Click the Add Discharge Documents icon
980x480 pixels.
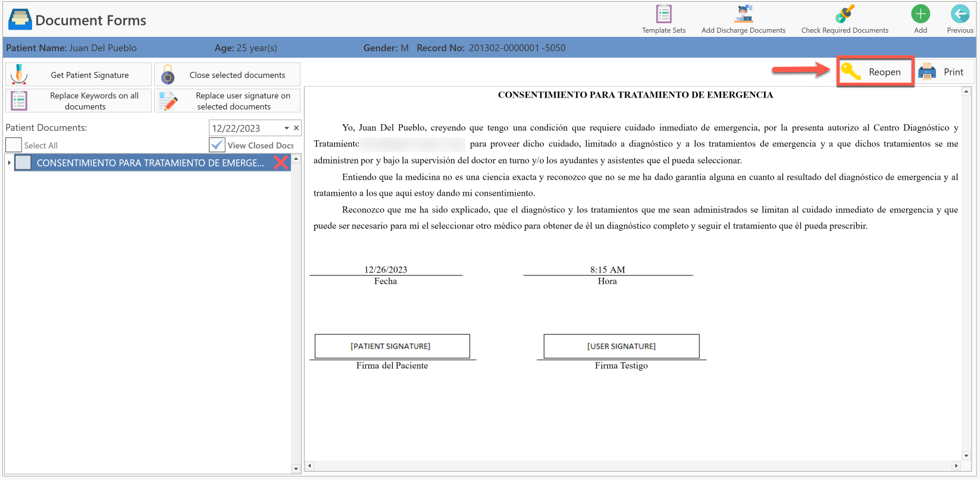coord(743,14)
